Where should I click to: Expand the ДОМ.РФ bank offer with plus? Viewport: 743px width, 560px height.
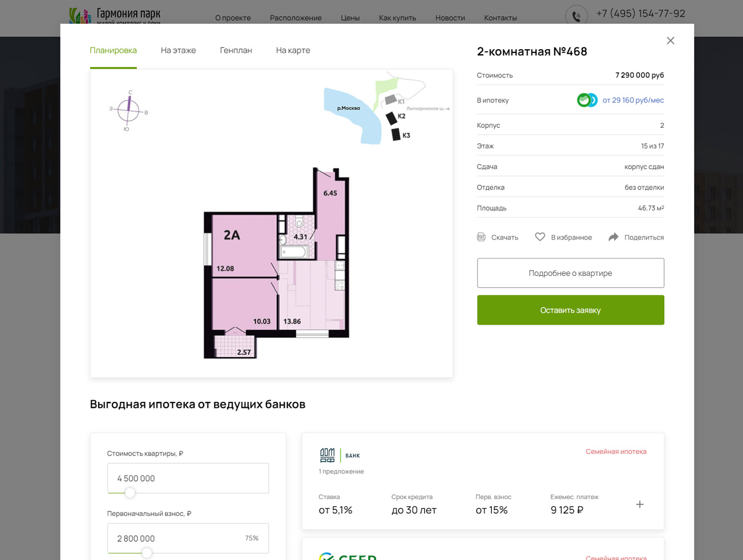pos(640,504)
